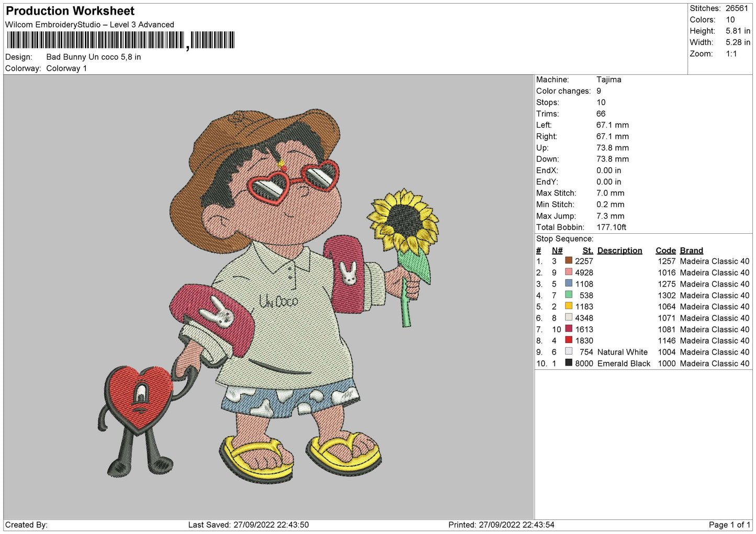Click the 'Natural White' description
This screenshot has width=756, height=534.
[623, 352]
